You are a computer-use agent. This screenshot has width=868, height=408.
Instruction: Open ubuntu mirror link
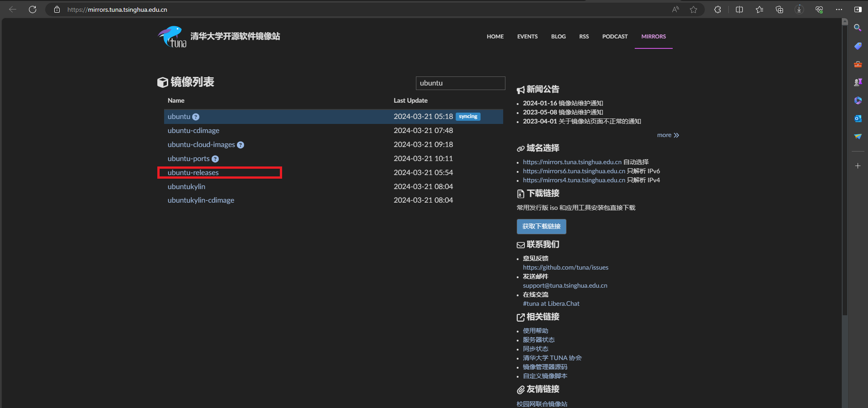179,117
